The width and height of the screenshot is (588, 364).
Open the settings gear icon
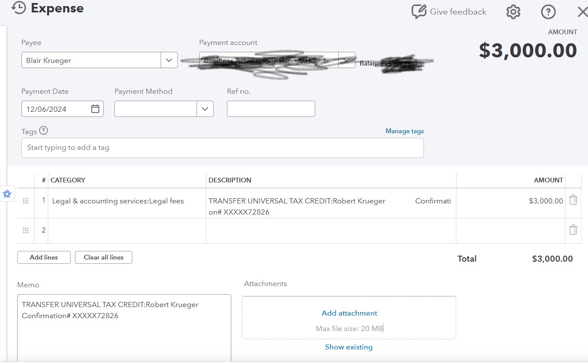pos(513,12)
